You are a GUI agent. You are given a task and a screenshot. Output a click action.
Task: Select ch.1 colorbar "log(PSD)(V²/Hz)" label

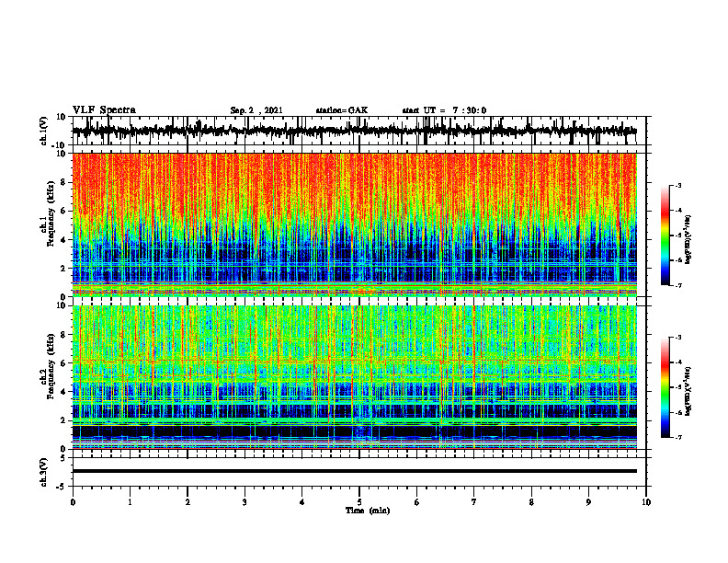[x=688, y=239]
